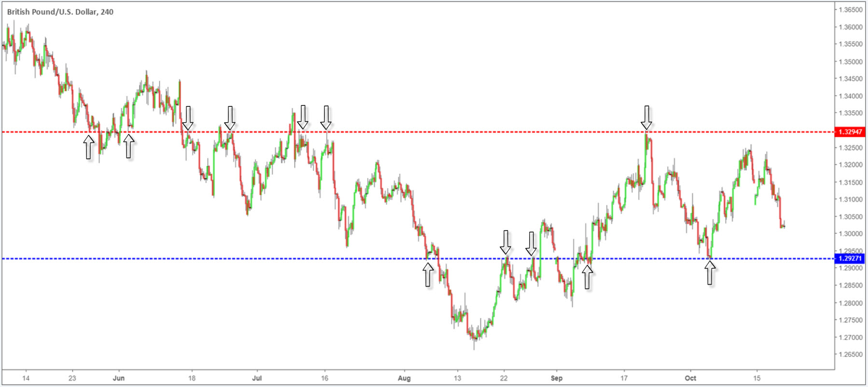Click the 1.35000 price axis label
The image size is (868, 387).
coord(850,62)
